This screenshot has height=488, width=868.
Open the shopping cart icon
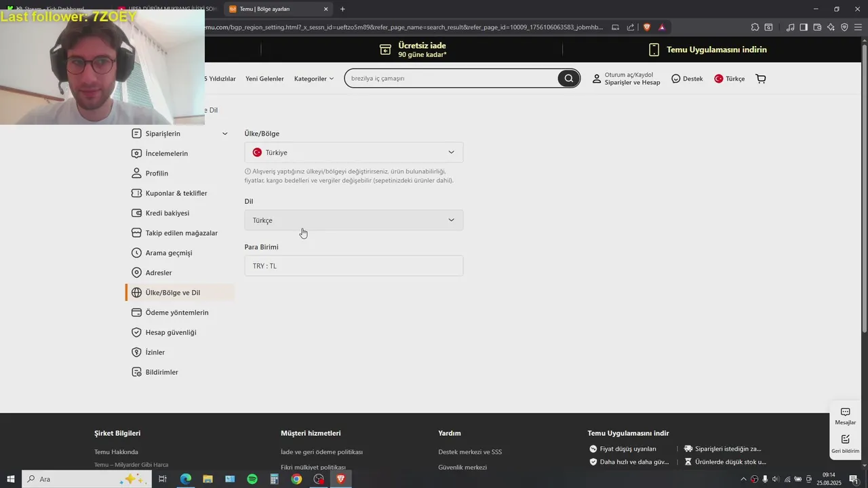click(761, 79)
